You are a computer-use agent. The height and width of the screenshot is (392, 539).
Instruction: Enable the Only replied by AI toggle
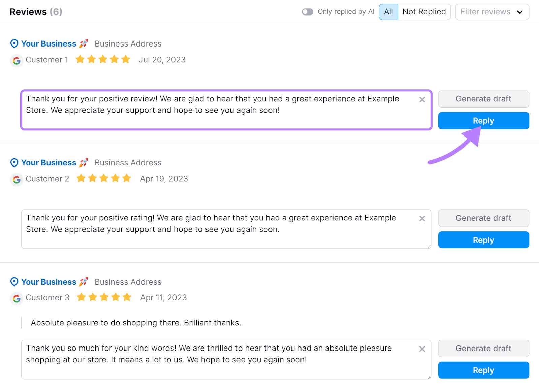point(307,11)
